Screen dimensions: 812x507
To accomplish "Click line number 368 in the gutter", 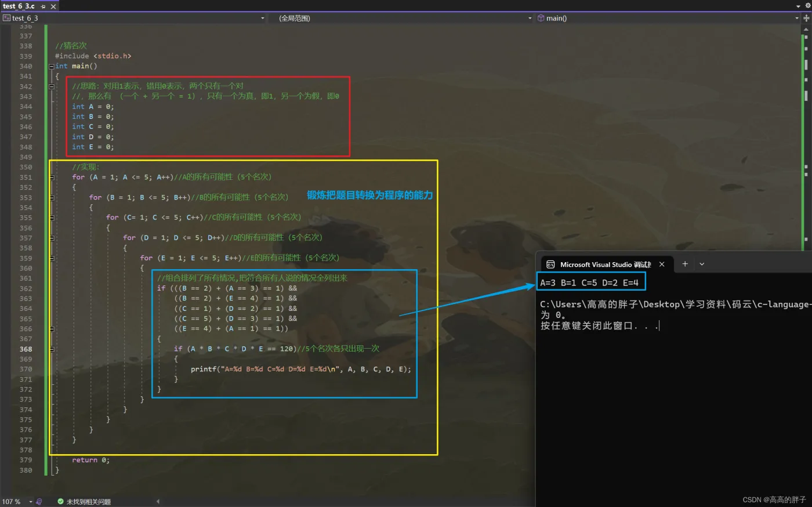I will tap(26, 349).
